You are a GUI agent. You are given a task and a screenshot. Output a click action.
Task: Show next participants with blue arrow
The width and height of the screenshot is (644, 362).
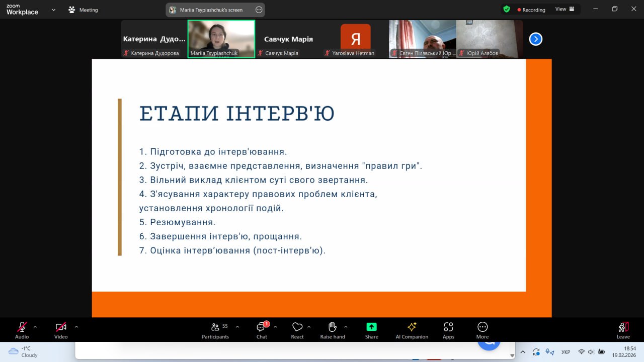click(x=536, y=39)
